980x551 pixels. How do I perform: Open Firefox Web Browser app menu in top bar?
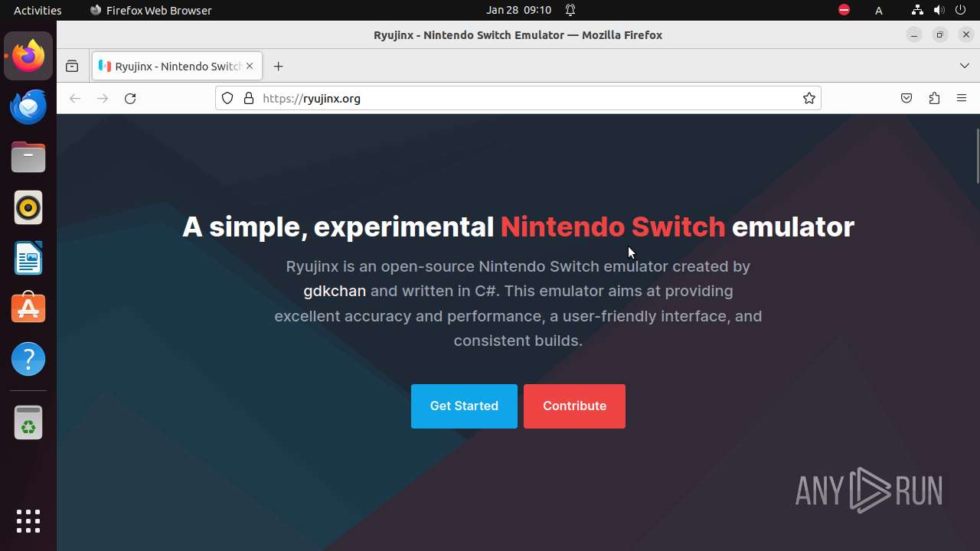151,10
